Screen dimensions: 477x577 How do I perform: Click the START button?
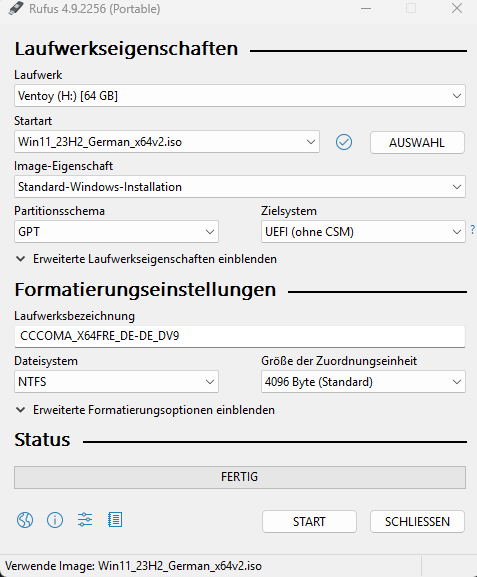[x=309, y=521]
